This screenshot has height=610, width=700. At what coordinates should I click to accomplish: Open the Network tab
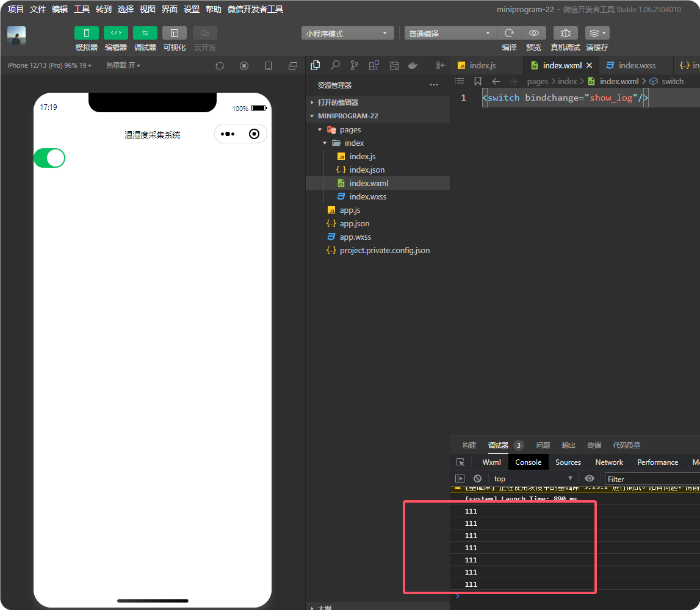pyautogui.click(x=608, y=462)
